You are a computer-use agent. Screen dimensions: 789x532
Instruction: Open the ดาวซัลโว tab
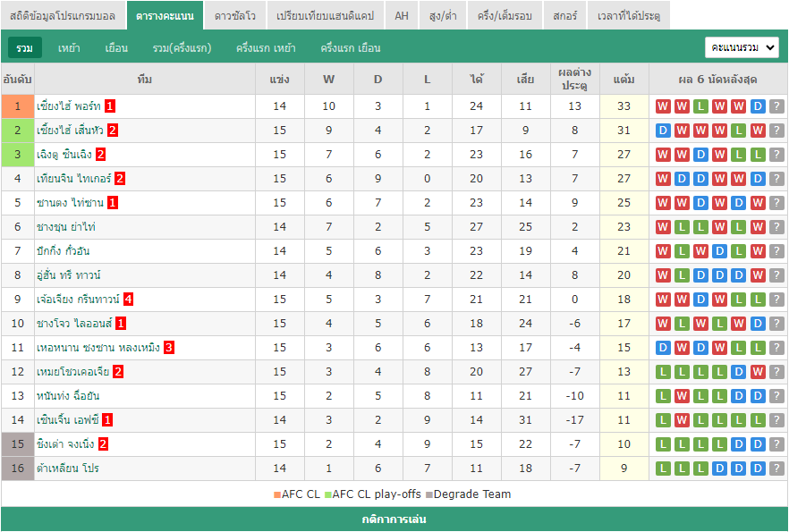pos(235,15)
